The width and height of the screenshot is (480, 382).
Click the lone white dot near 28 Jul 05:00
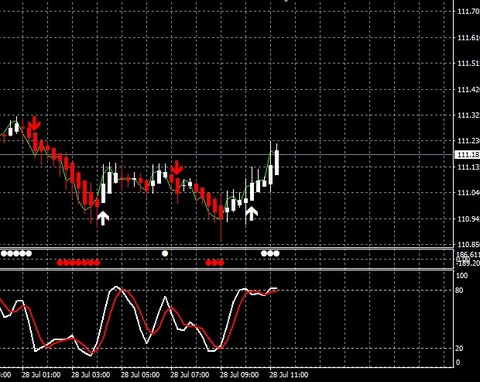(165, 253)
